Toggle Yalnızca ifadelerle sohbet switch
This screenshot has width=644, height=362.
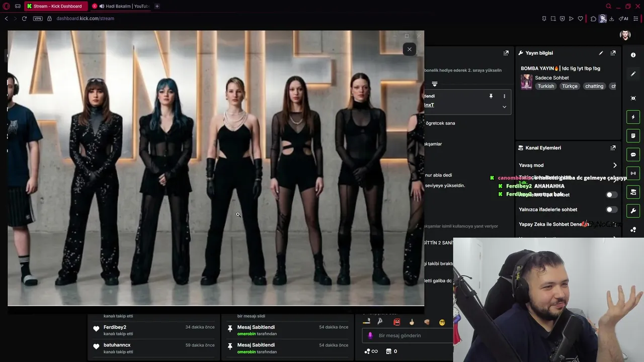coord(611,210)
